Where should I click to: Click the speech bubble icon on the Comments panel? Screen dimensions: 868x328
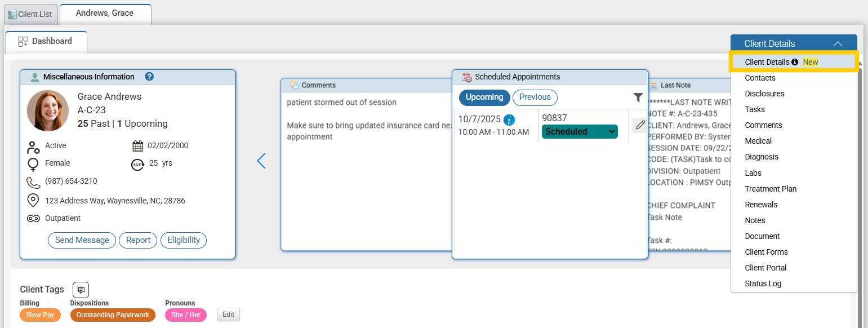click(x=293, y=85)
